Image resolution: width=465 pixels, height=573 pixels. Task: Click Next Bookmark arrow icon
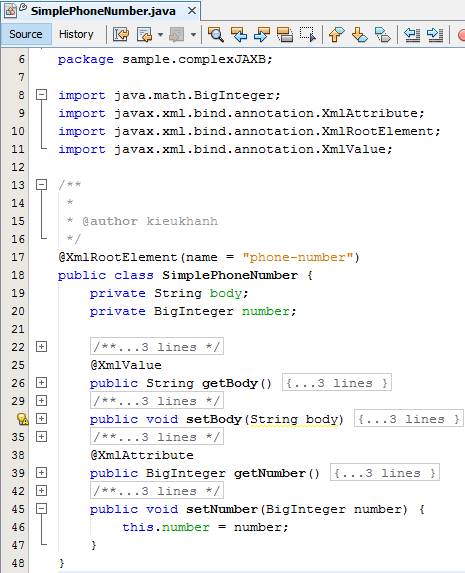point(360,35)
